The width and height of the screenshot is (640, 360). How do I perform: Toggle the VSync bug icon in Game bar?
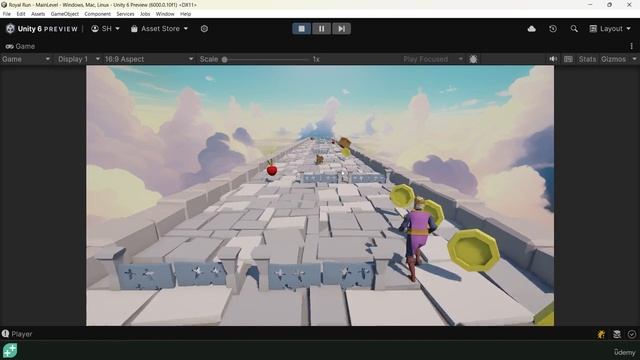(473, 59)
